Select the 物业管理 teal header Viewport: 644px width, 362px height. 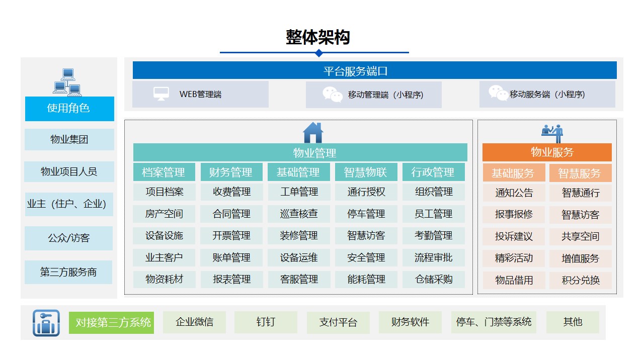[x=300, y=152]
